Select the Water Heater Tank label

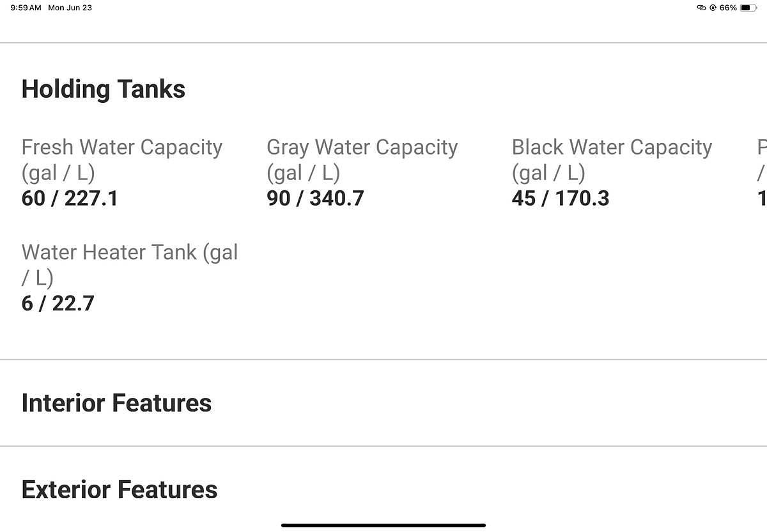point(129,264)
